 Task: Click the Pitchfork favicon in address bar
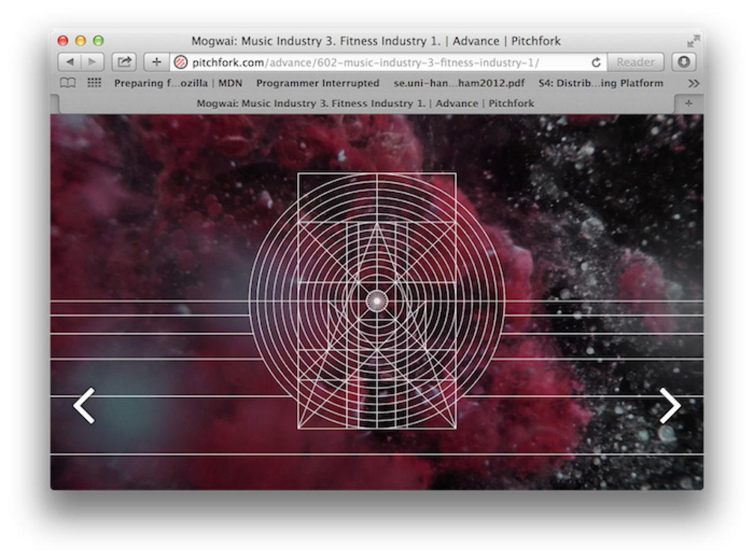click(181, 62)
